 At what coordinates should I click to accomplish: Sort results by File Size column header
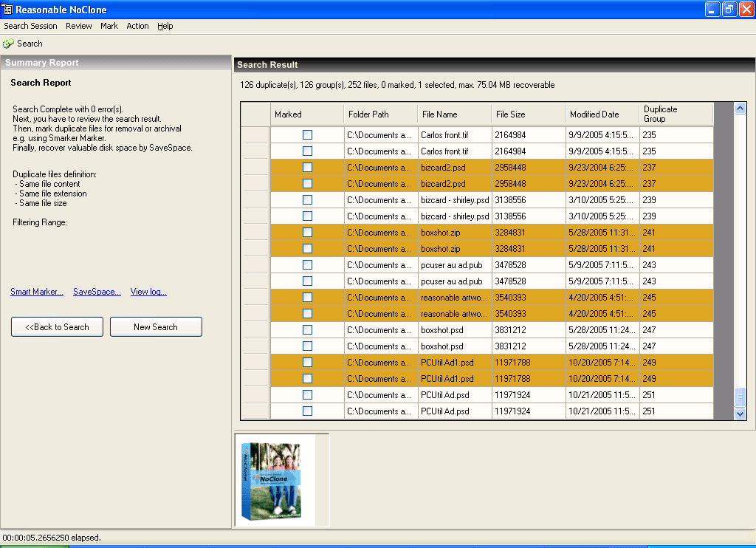(528, 114)
